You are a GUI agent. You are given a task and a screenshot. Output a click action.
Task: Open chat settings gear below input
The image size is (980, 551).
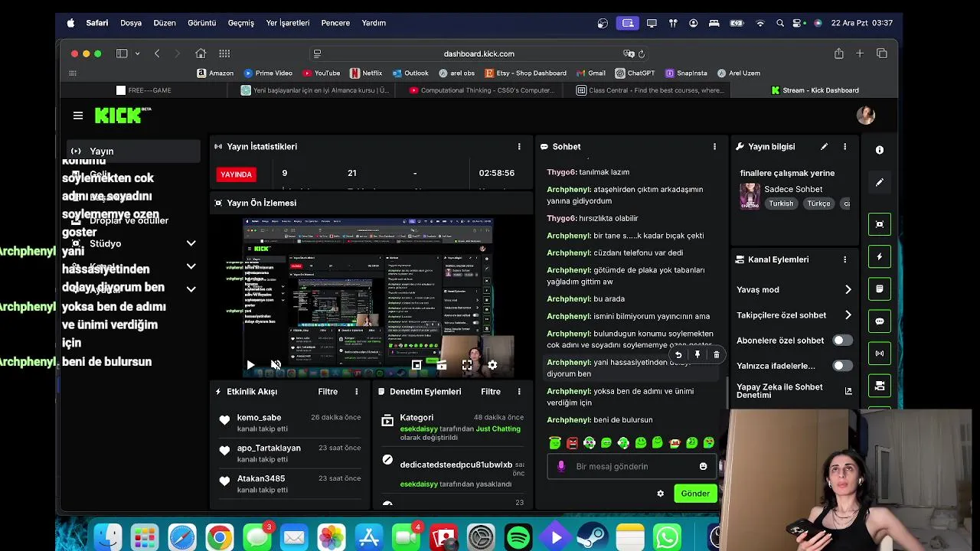(x=661, y=494)
